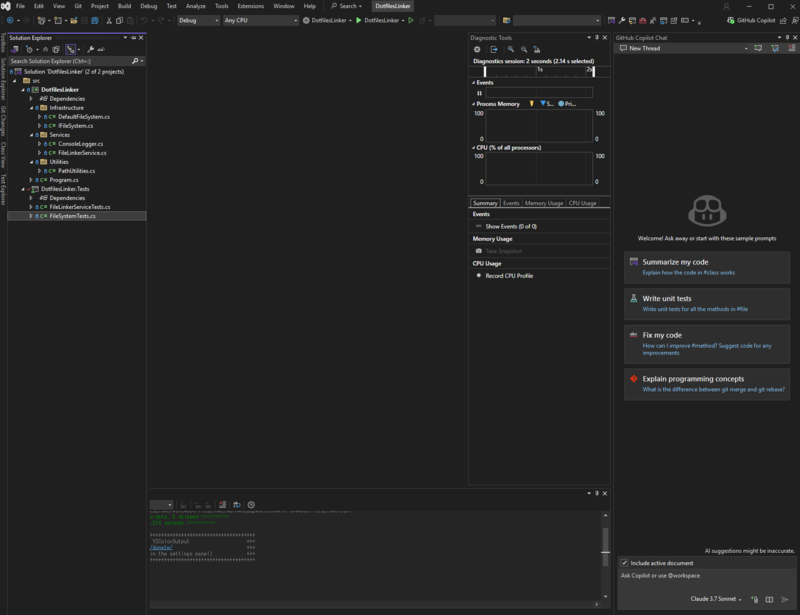Open the File menu

20,6
